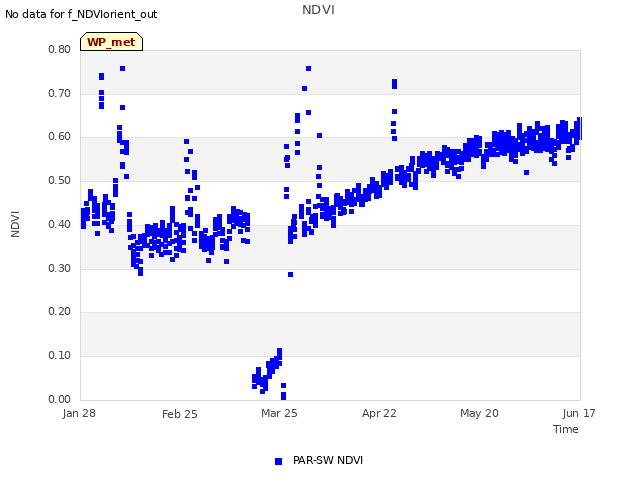Toggle the PAR-SW NDVI legend entry
The width and height of the screenshot is (640, 480).
319,460
